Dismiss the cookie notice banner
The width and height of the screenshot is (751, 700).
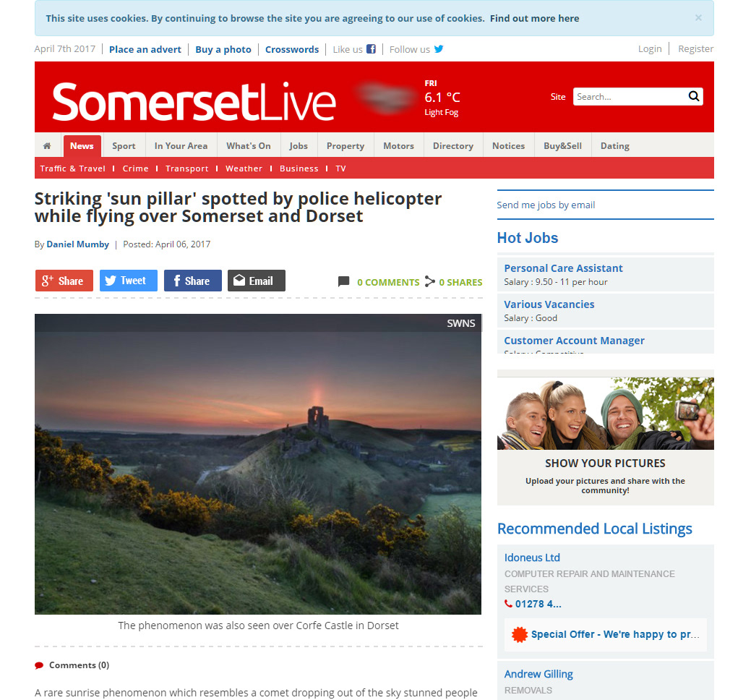pos(698,18)
